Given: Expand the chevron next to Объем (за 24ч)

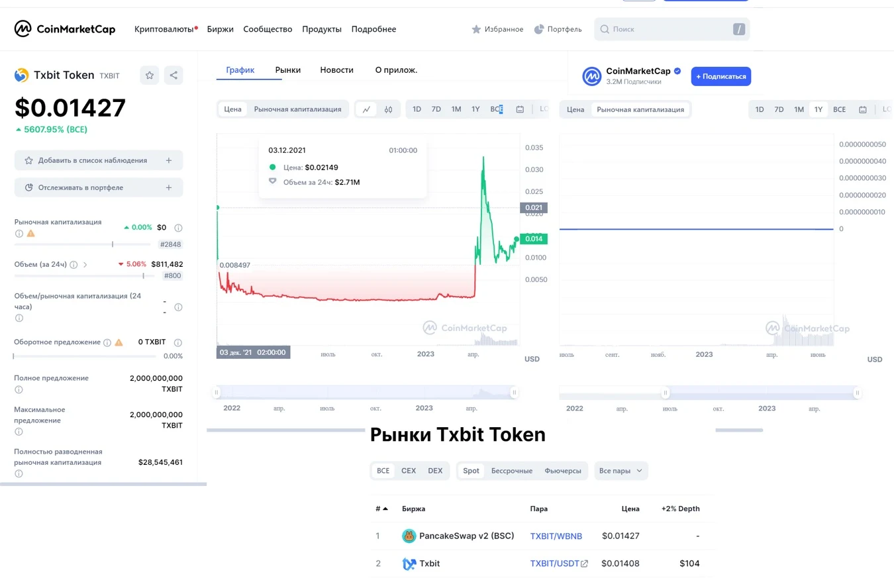Looking at the screenshot, I should (x=85, y=265).
